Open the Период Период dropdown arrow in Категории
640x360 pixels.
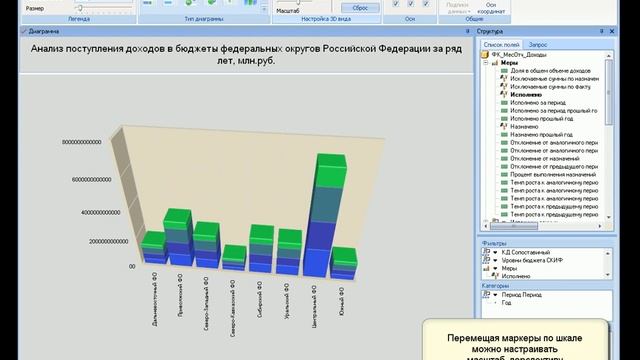point(495,295)
